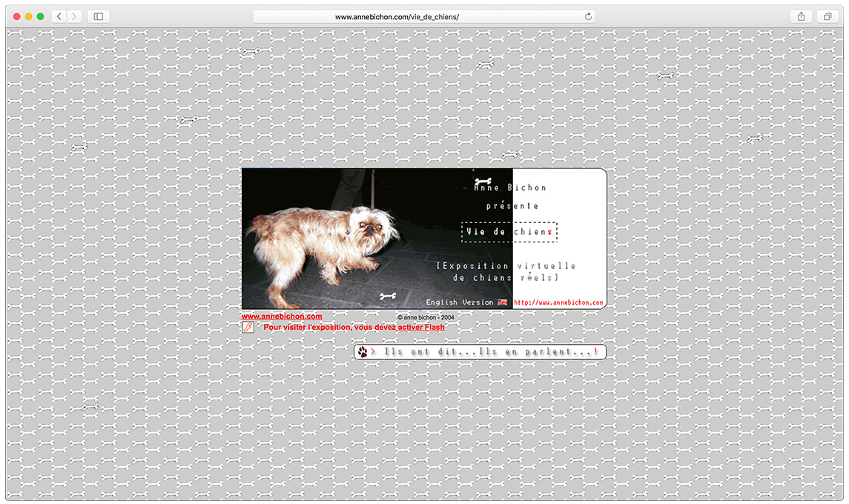Click the bone icon left of English Version
Image resolution: width=849 pixels, height=504 pixels.
pos(388,296)
